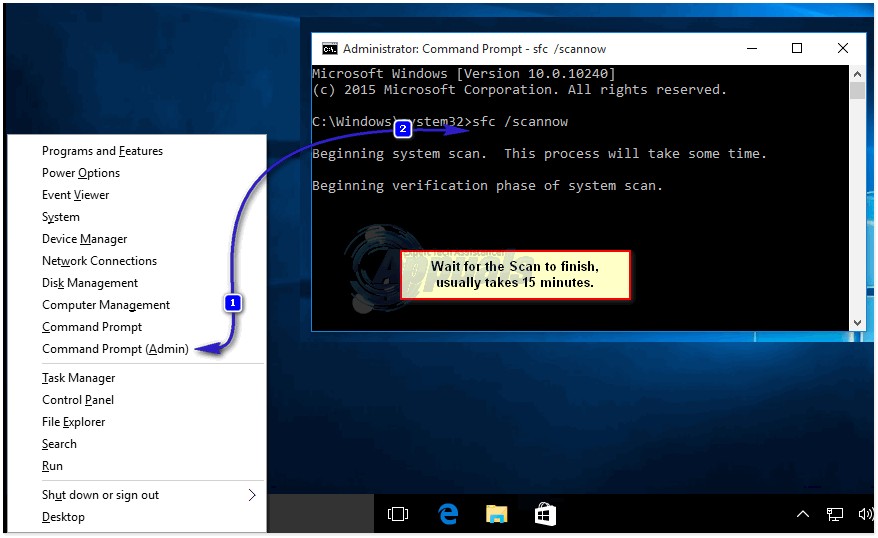Choose Command Prompt (non-admin) entry
The image size is (878, 538).
92,327
